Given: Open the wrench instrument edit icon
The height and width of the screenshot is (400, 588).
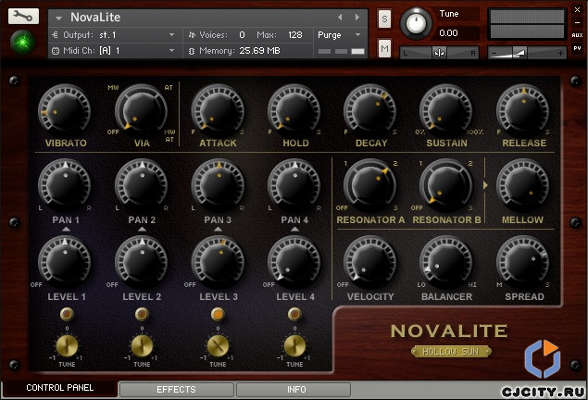Looking at the screenshot, I should pyautogui.click(x=23, y=16).
